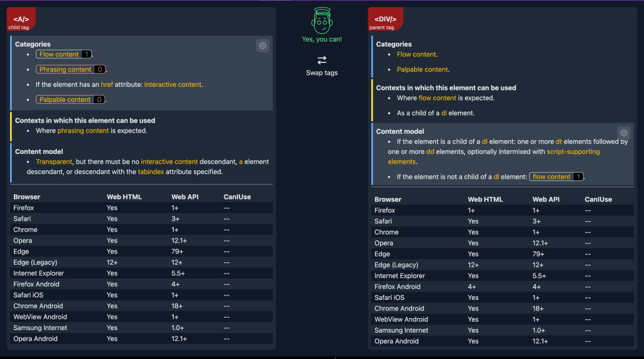
Task: Click the swap tags arrows icon
Action: 322,60
